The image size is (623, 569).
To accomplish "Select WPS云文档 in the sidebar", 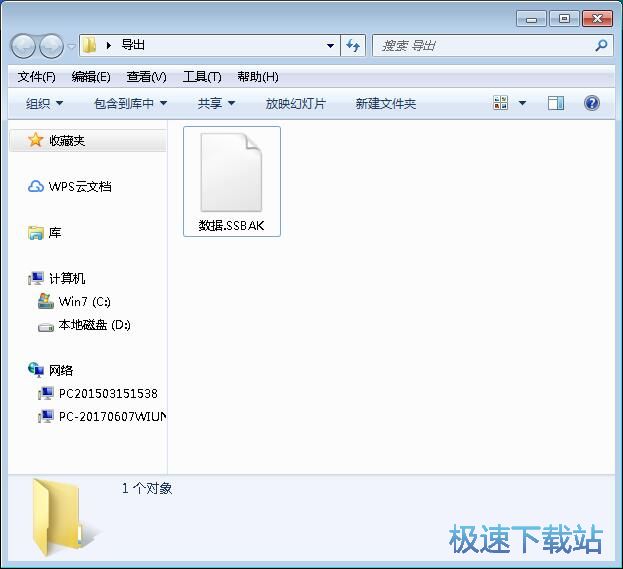I will (80, 186).
